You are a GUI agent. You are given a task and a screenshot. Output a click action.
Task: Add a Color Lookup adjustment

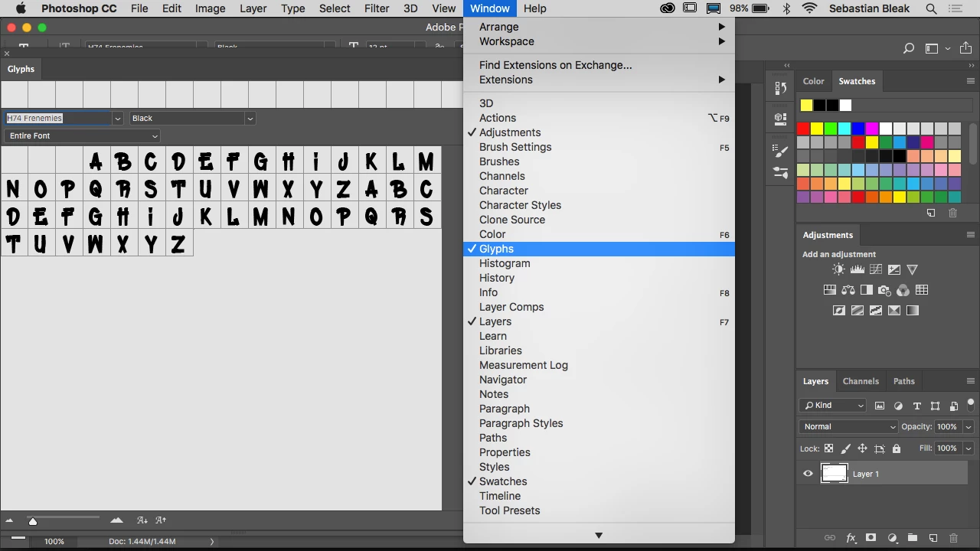pos(922,290)
